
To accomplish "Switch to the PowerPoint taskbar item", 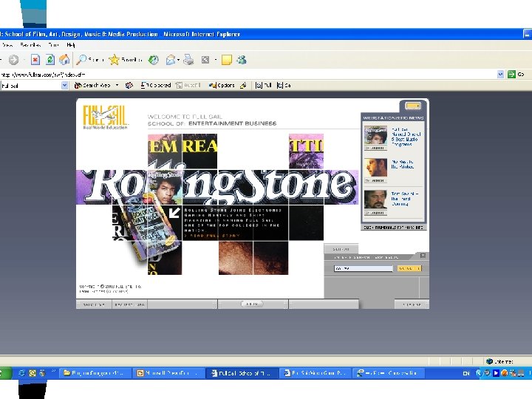I will (x=168, y=373).
